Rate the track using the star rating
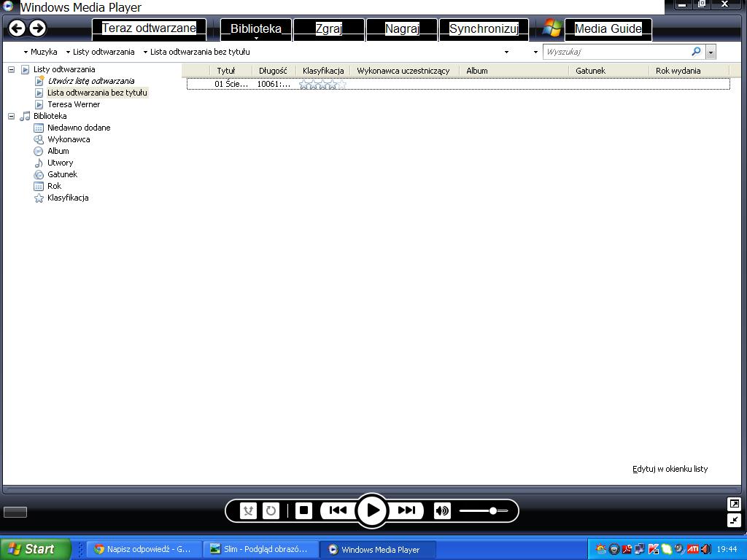 pyautogui.click(x=322, y=85)
